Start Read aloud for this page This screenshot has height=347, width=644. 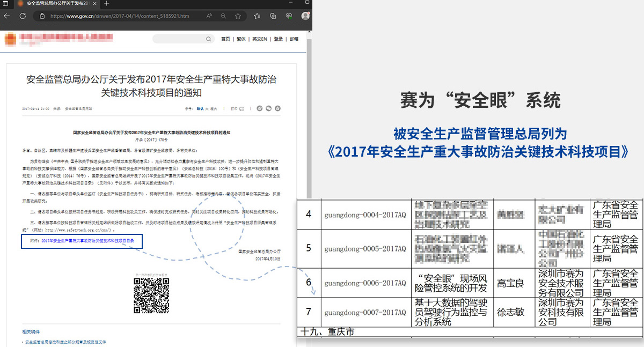[x=209, y=16]
